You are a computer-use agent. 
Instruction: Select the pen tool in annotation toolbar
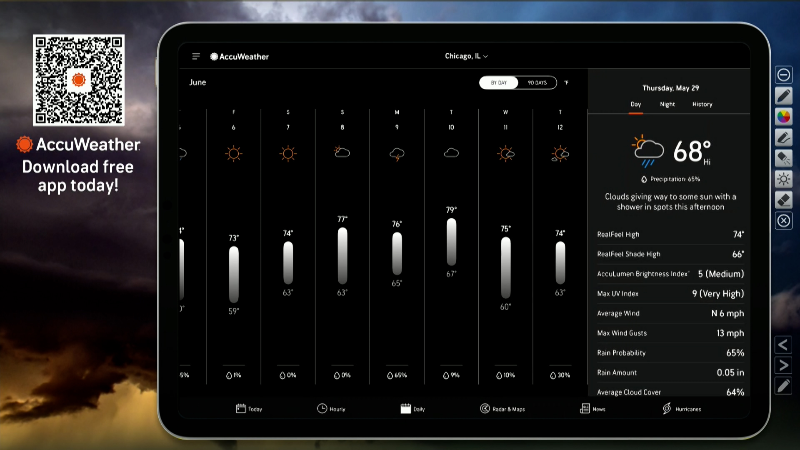coord(784,95)
